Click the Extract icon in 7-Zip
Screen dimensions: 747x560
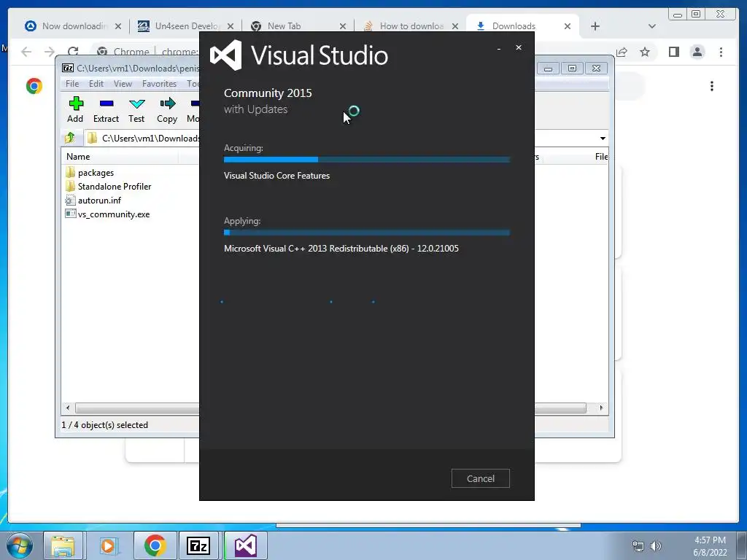pos(106,109)
